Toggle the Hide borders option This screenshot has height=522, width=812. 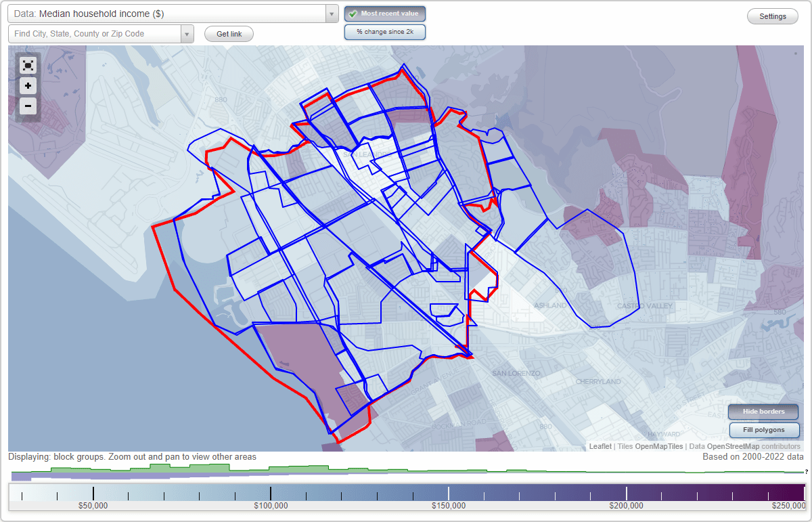point(763,411)
